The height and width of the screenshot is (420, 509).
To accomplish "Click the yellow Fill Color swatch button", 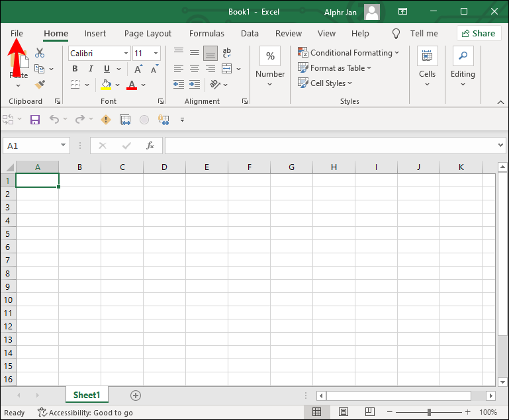I will (105, 85).
